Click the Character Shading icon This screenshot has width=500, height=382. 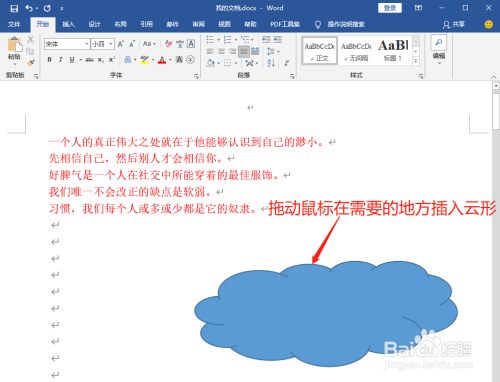tap(179, 60)
